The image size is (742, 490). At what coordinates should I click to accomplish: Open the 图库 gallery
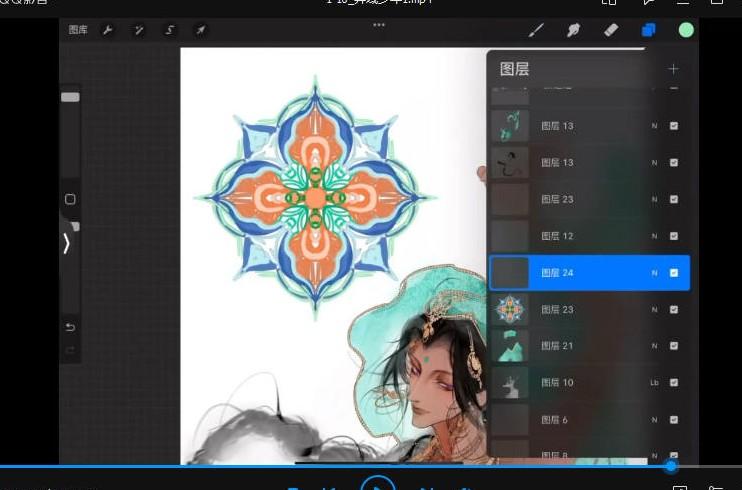(x=78, y=30)
